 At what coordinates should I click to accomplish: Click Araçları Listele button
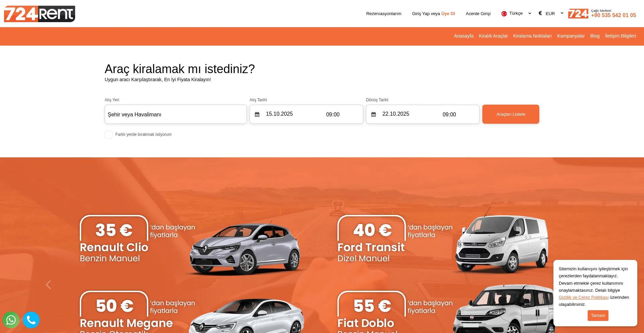pos(511,114)
